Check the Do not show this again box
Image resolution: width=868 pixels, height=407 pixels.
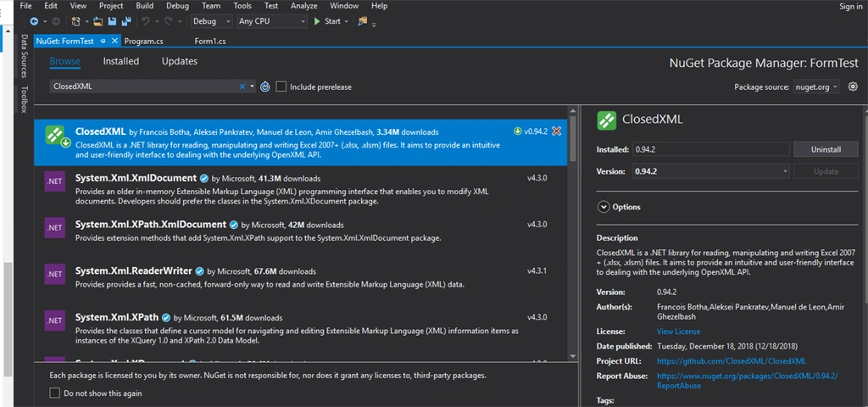(x=54, y=393)
